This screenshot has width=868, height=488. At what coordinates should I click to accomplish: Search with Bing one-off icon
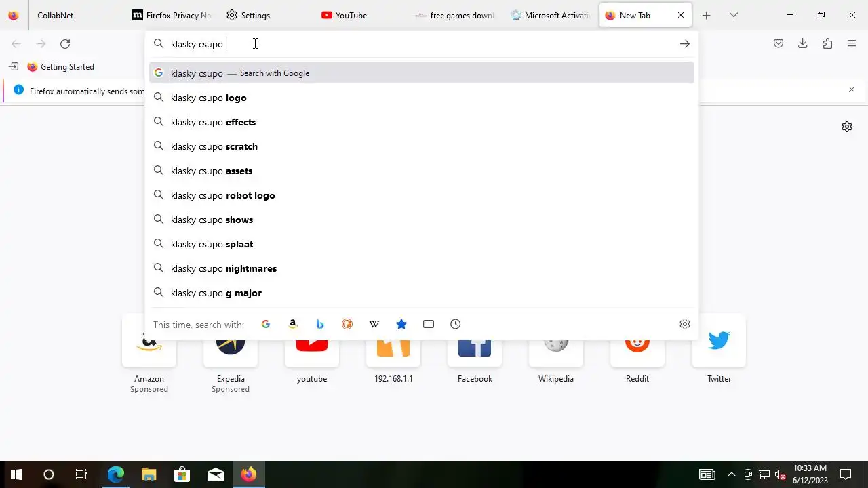pyautogui.click(x=320, y=324)
